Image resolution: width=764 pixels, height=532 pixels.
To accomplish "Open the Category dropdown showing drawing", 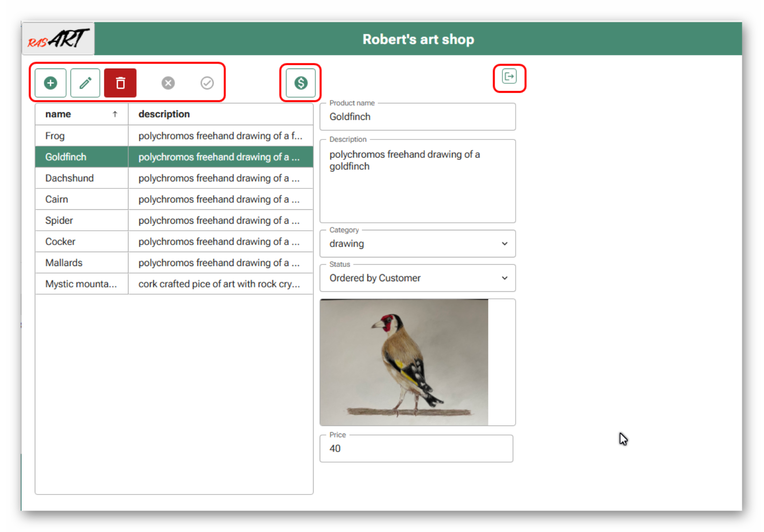I will (x=418, y=244).
